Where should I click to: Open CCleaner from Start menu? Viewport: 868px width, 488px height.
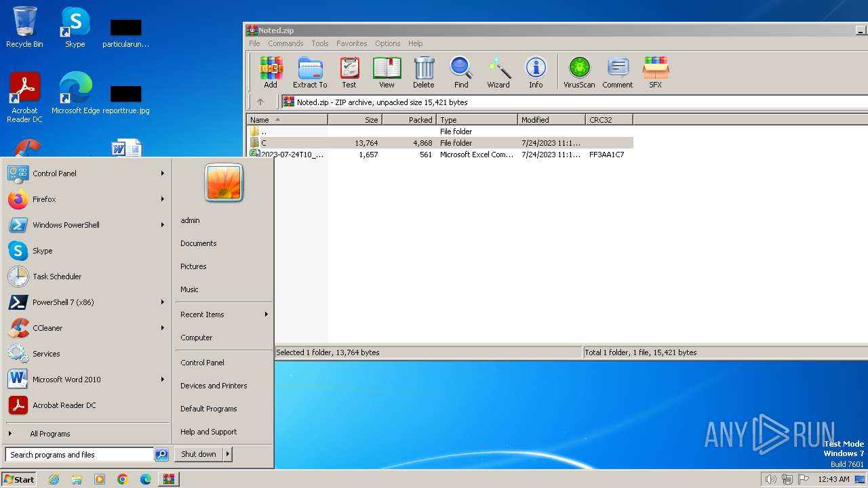86,328
